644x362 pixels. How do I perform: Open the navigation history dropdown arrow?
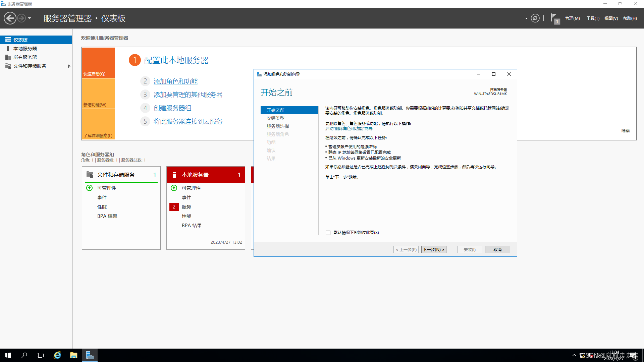[x=30, y=18]
